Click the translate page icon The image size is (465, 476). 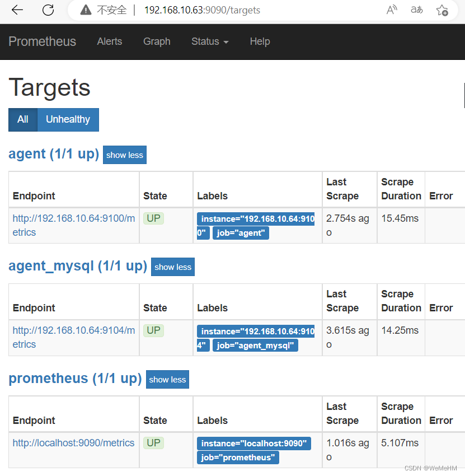pos(417,10)
